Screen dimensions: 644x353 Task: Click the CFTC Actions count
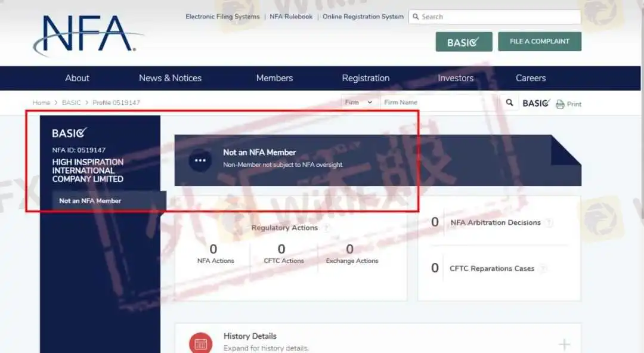coord(281,249)
